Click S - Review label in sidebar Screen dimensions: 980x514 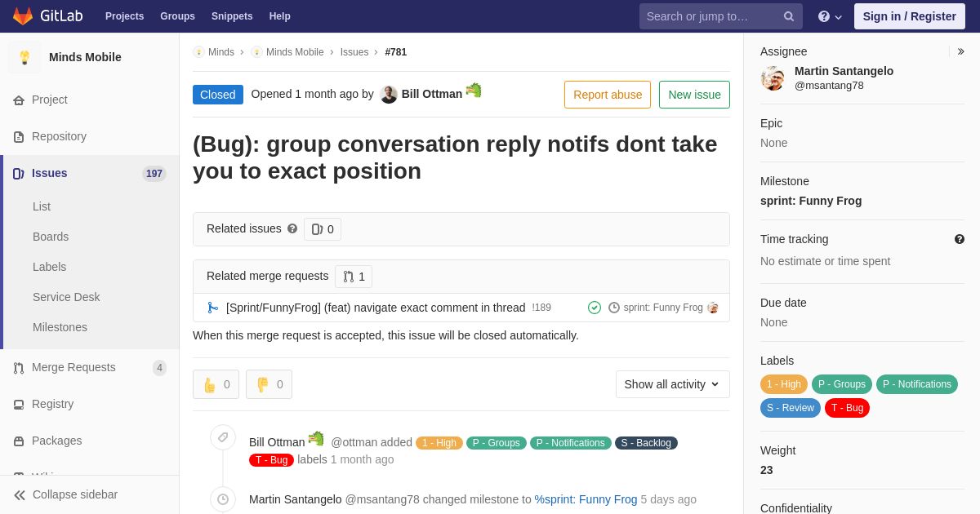pyautogui.click(x=791, y=408)
